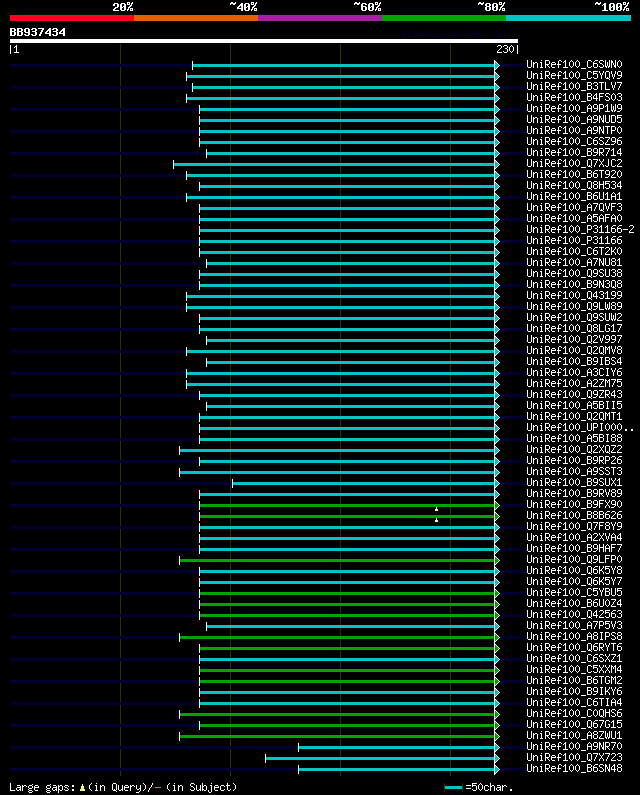Screen dimensions: 640x795
Task: Open hit UniRef100_Q7X723
Action: coord(574,757)
